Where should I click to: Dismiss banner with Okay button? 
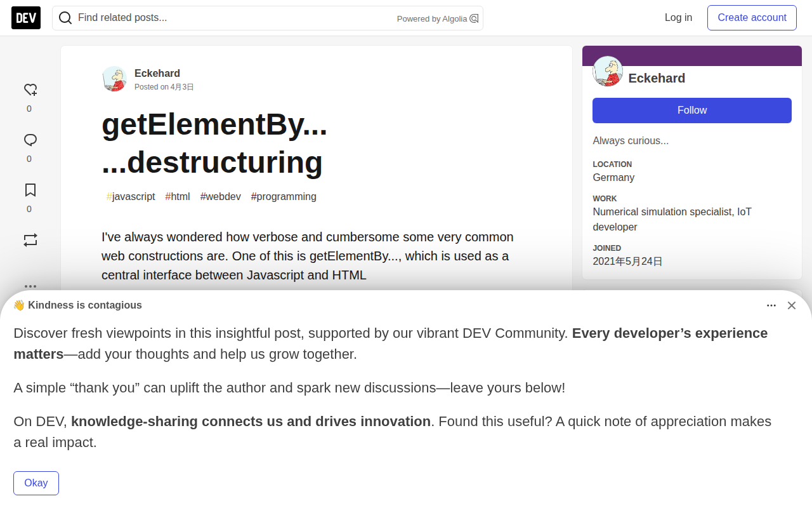[x=36, y=483]
